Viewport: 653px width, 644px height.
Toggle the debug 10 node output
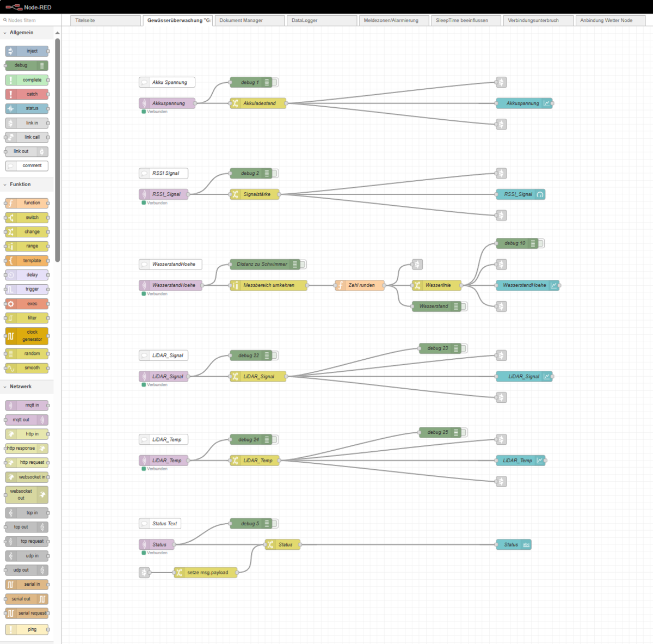click(541, 243)
